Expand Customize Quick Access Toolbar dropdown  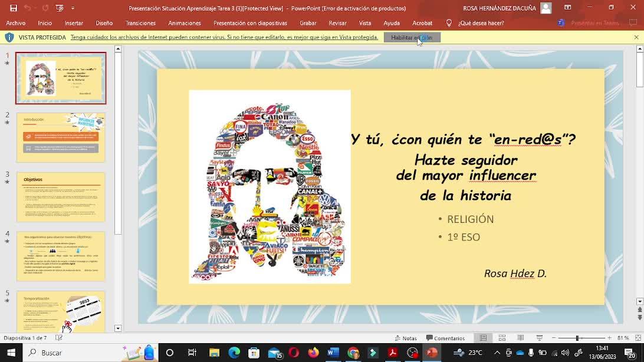point(73,8)
